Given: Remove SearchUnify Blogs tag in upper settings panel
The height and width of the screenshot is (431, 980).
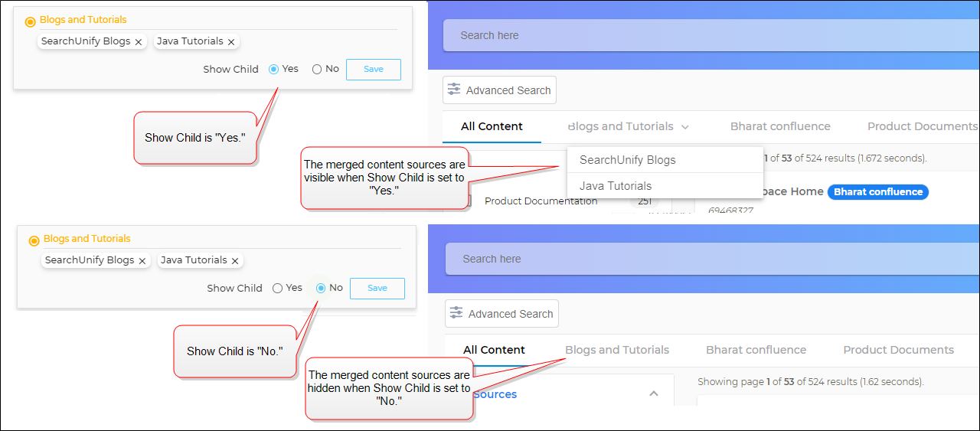Looking at the screenshot, I should 139,42.
